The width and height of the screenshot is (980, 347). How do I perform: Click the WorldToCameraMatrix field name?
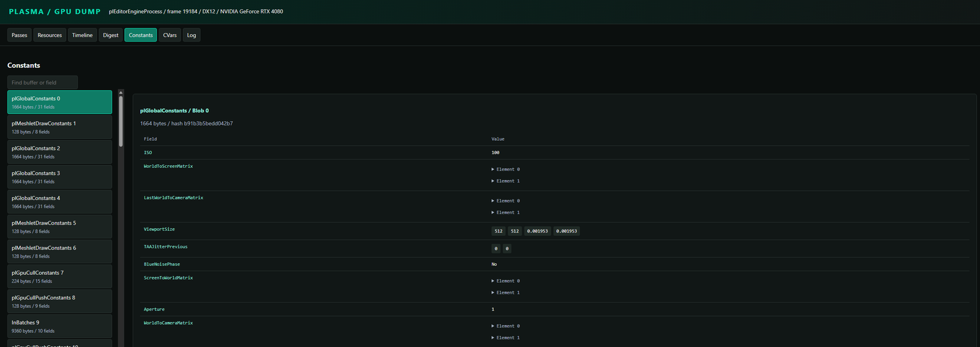coord(168,323)
